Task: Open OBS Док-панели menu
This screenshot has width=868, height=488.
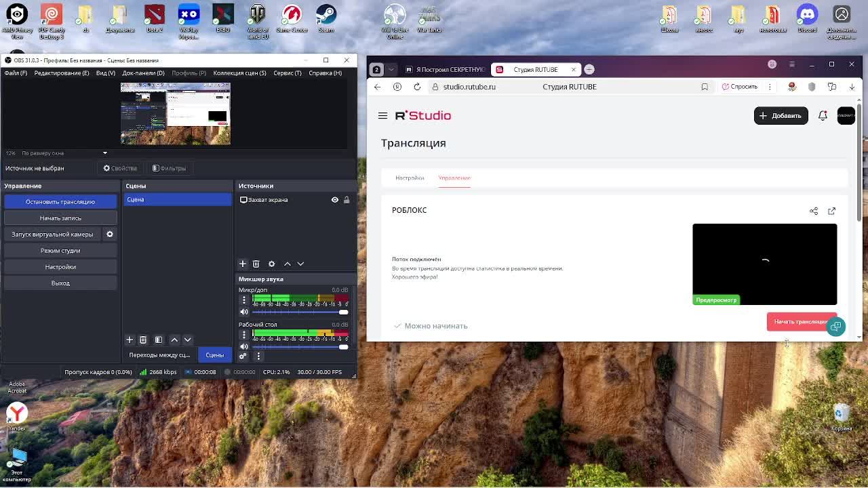Action: [143, 73]
